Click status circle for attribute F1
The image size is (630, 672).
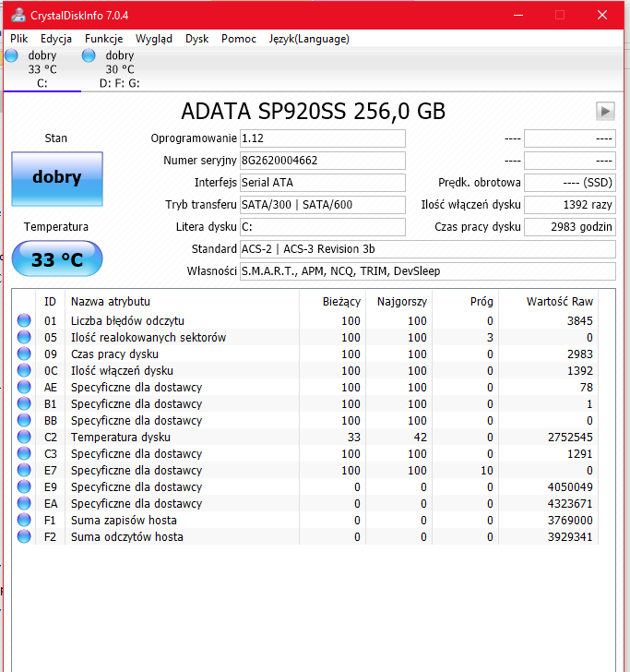(x=24, y=520)
